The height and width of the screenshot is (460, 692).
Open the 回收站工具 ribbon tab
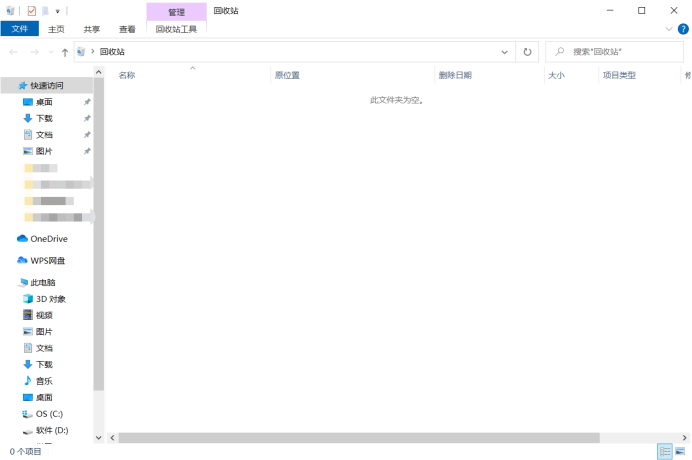click(176, 29)
